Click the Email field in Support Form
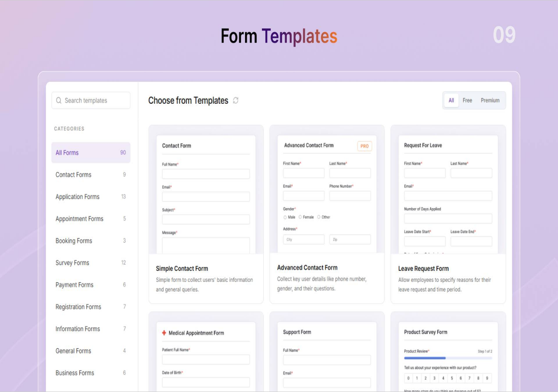The image size is (558, 392). click(x=327, y=383)
